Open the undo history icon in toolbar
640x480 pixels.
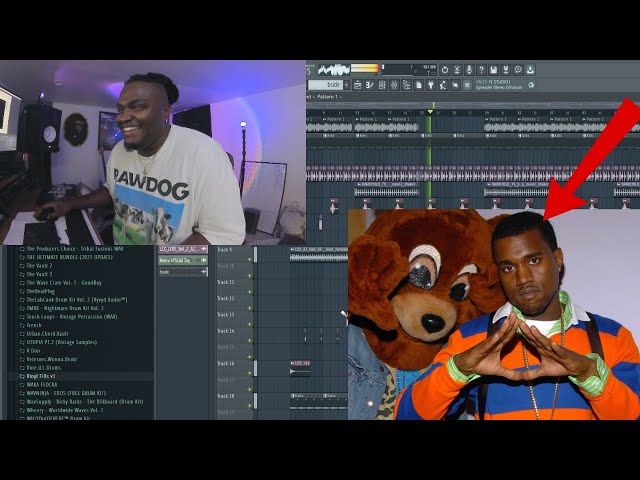pyautogui.click(x=444, y=70)
